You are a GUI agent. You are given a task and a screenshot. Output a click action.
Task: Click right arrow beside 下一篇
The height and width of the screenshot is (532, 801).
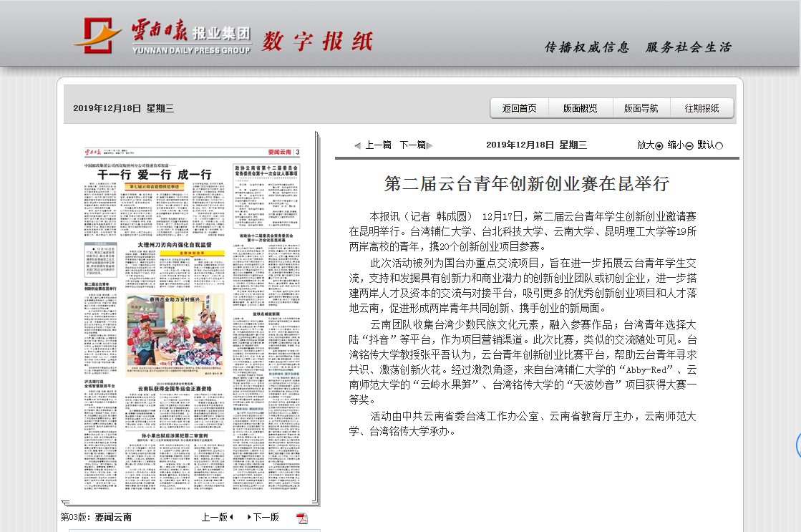click(x=429, y=145)
